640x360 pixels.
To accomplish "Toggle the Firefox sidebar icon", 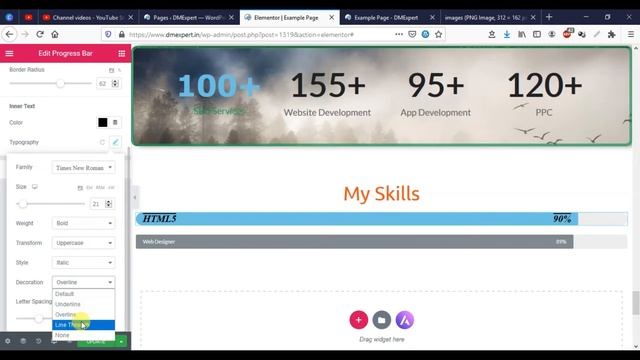I will coord(537,35).
